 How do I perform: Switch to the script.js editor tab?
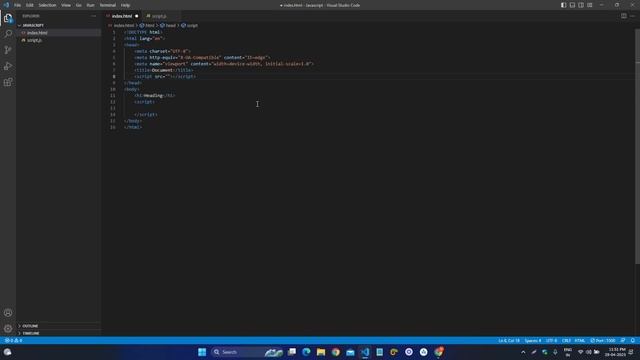coord(159,16)
